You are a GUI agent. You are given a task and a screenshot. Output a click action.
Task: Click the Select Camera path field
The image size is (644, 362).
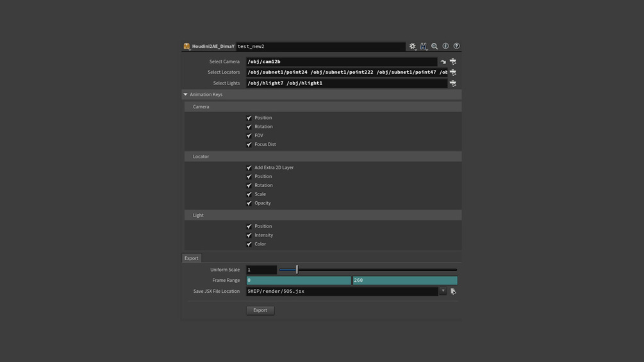(x=342, y=62)
